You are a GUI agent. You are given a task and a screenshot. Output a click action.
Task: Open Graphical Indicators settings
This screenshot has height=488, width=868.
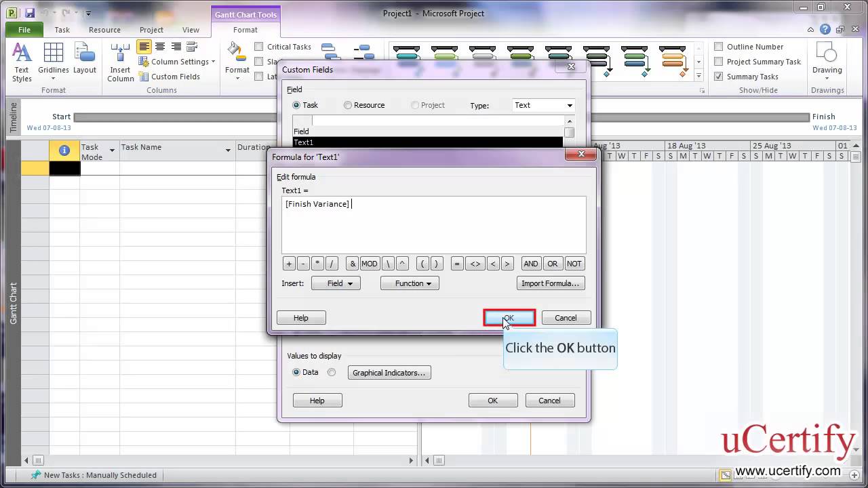(389, 373)
